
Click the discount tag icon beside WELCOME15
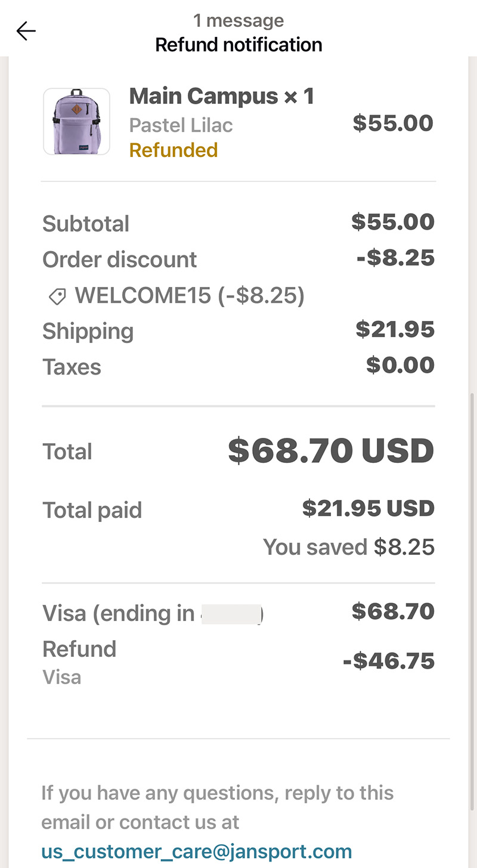click(x=57, y=296)
